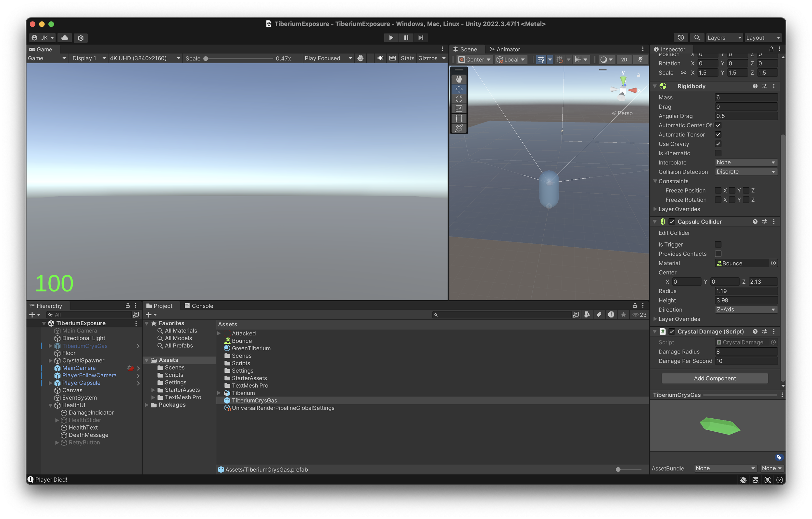812x519 pixels.
Task: Switch to the Console tab
Action: (x=199, y=306)
